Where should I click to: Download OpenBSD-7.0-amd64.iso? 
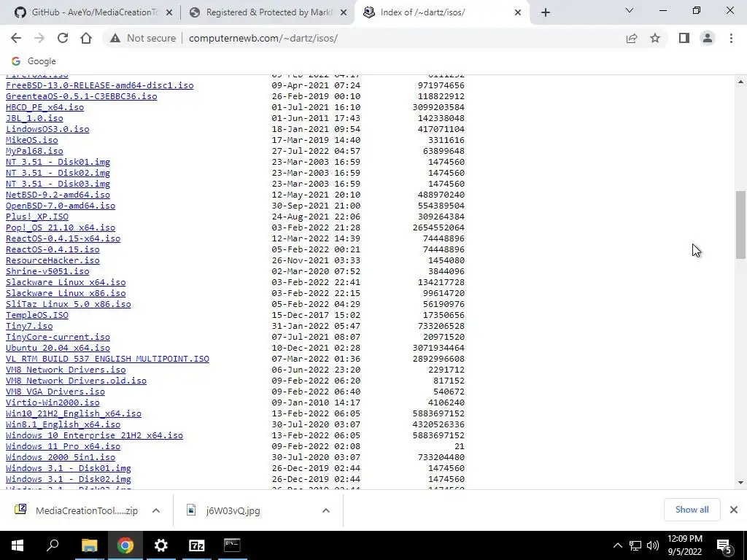click(x=61, y=206)
